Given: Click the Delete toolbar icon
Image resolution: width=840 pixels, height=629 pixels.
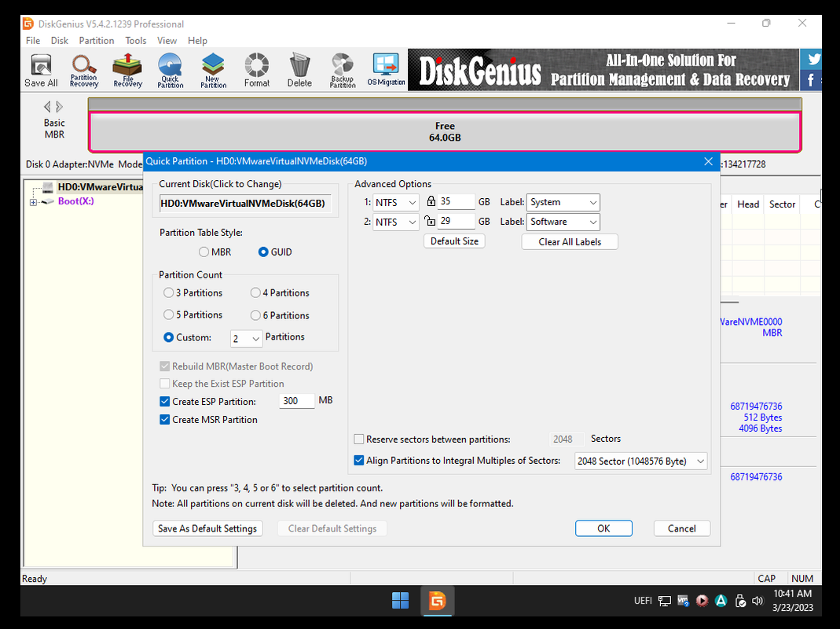Looking at the screenshot, I should click(x=299, y=70).
